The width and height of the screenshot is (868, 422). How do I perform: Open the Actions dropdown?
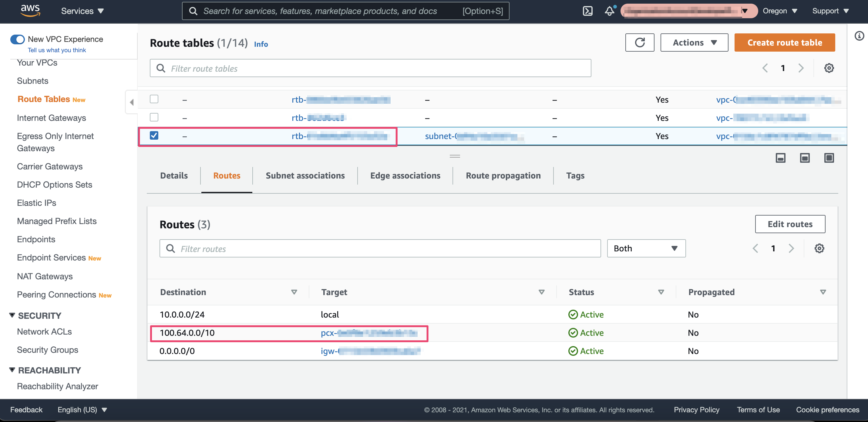(x=694, y=43)
